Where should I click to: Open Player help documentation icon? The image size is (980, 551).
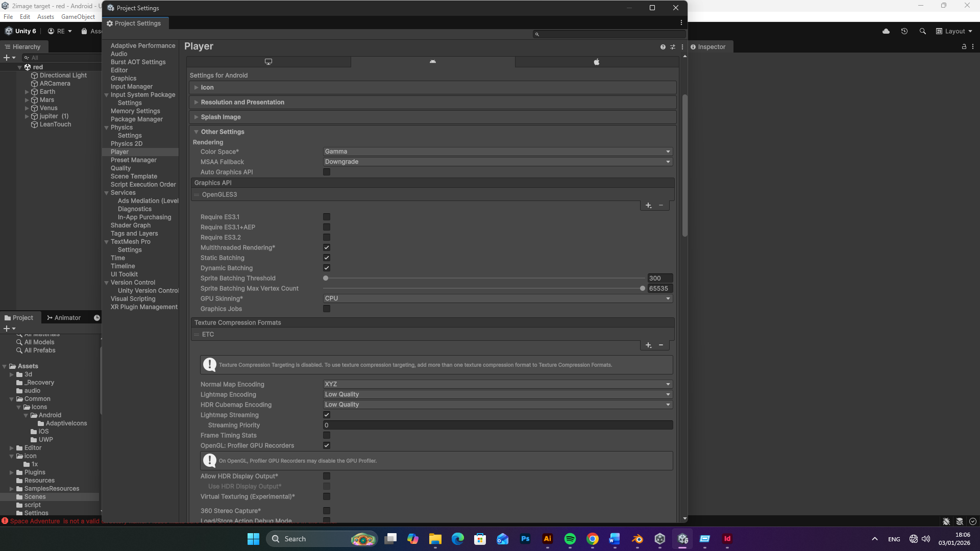click(x=663, y=47)
